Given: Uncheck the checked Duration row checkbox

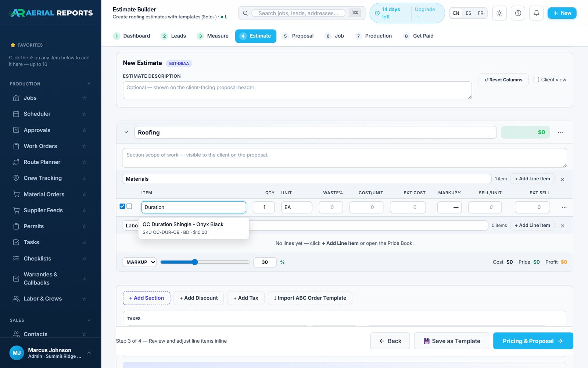Looking at the screenshot, I should 122,206.
